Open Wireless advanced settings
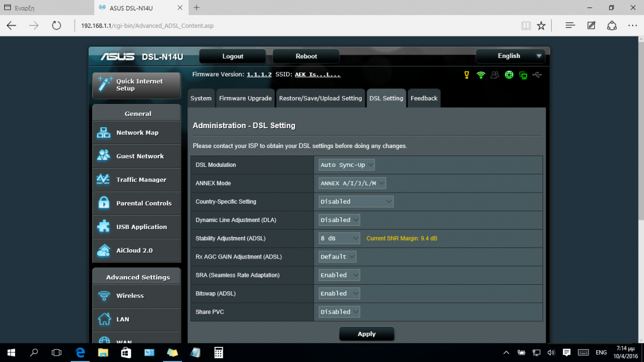The width and height of the screenshot is (644, 362). [137, 296]
